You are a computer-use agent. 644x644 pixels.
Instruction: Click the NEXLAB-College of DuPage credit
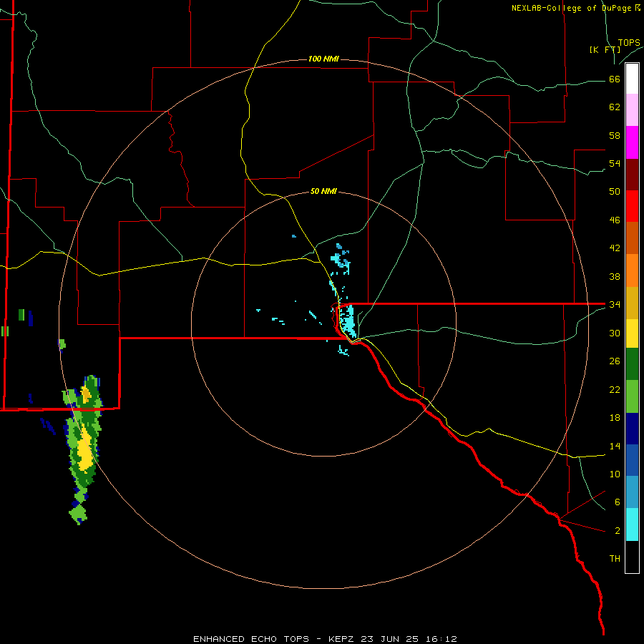[576, 8]
